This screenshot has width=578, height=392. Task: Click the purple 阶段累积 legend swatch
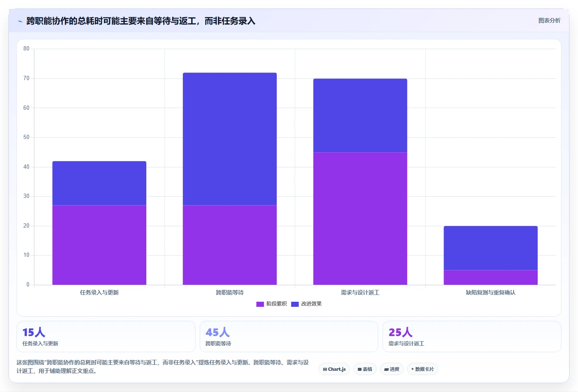pos(260,304)
